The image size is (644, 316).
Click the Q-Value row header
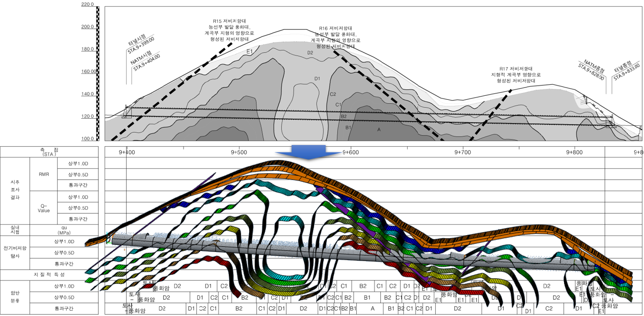pos(44,208)
